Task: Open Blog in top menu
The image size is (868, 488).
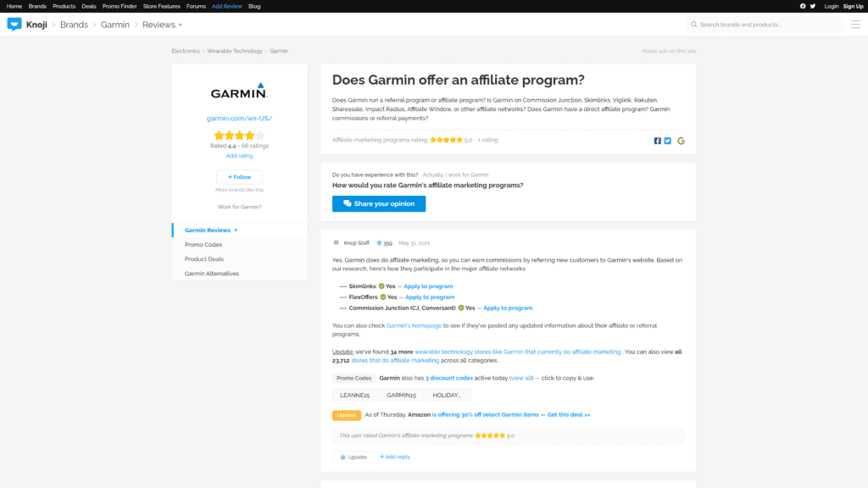Action: tap(254, 6)
